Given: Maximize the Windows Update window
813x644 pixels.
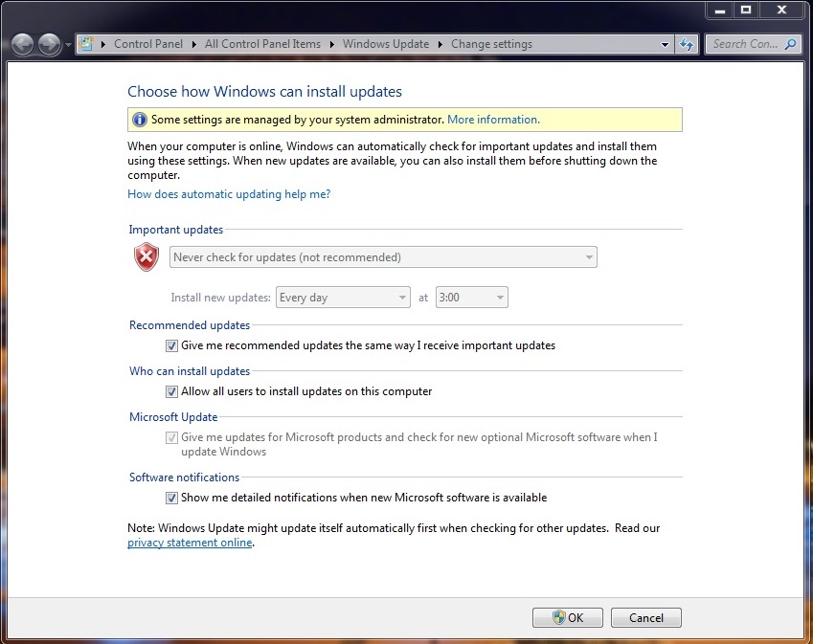Looking at the screenshot, I should pos(746,11).
